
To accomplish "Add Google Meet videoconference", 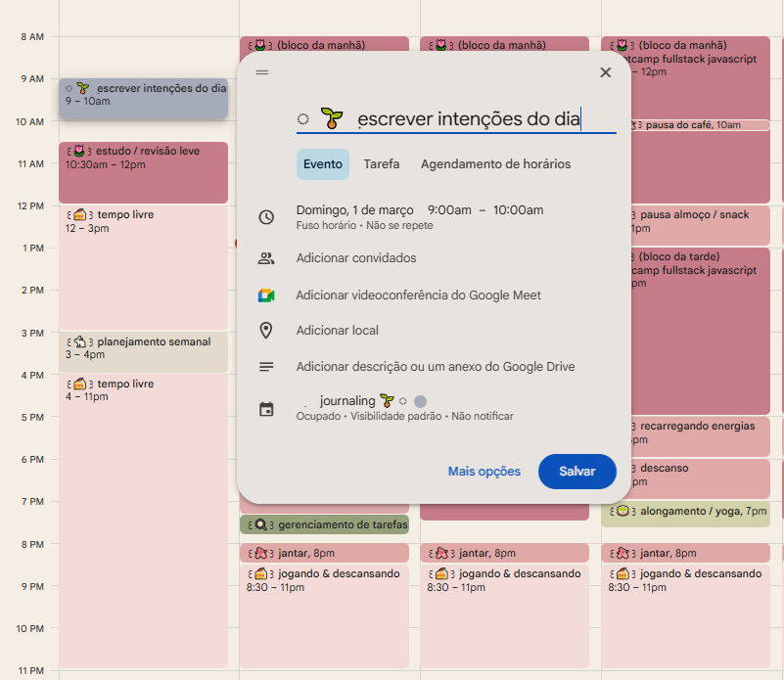I will click(419, 295).
